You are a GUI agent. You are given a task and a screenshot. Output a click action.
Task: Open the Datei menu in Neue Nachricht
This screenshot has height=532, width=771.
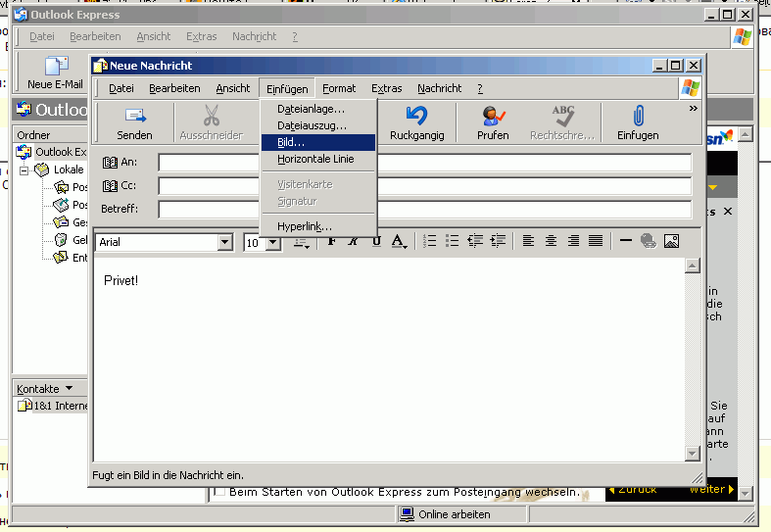click(x=121, y=88)
